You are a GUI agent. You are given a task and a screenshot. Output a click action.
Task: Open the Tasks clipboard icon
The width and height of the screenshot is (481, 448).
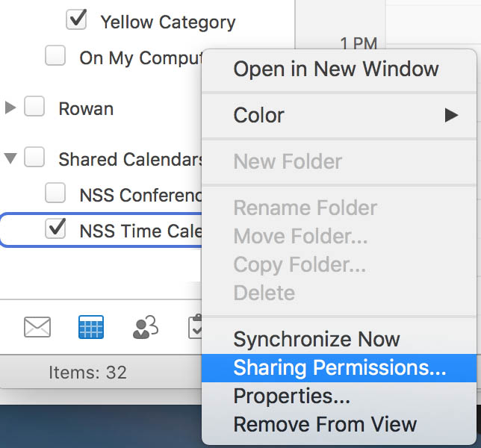tap(195, 327)
